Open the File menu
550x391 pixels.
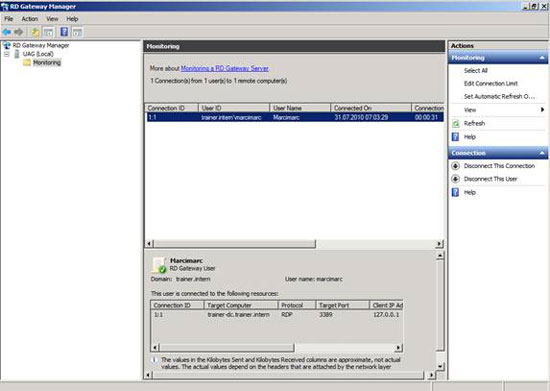click(9, 19)
